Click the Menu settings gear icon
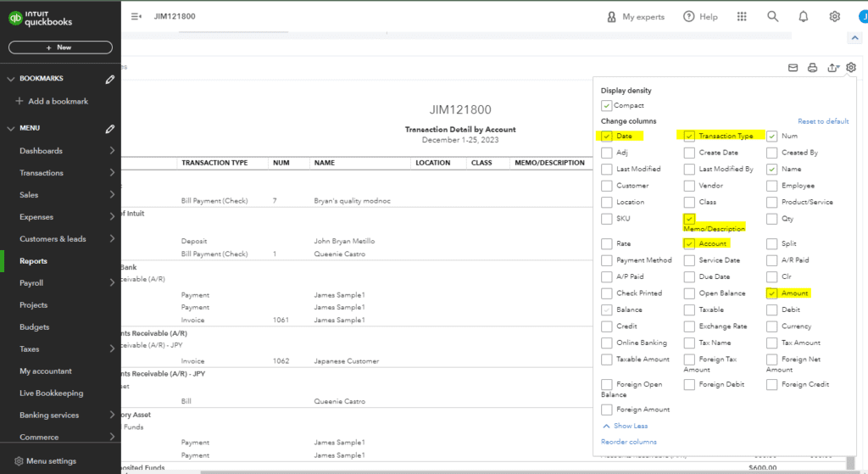This screenshot has height=474, width=868. point(19,460)
